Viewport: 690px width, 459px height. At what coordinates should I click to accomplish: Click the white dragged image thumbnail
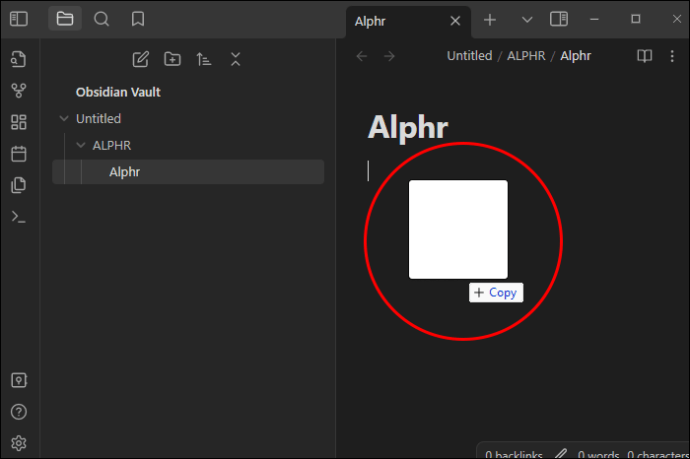458,229
